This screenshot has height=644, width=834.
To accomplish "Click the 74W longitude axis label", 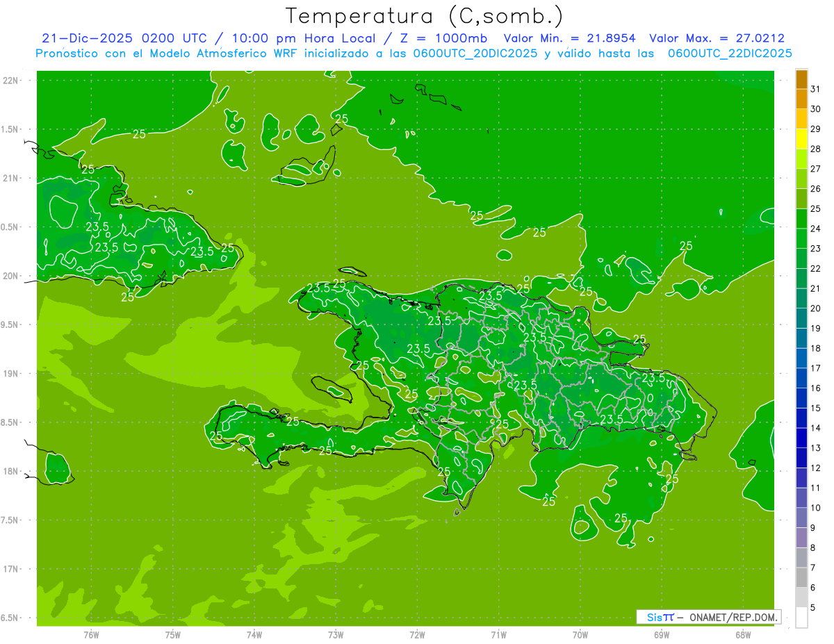I will click(x=254, y=636).
